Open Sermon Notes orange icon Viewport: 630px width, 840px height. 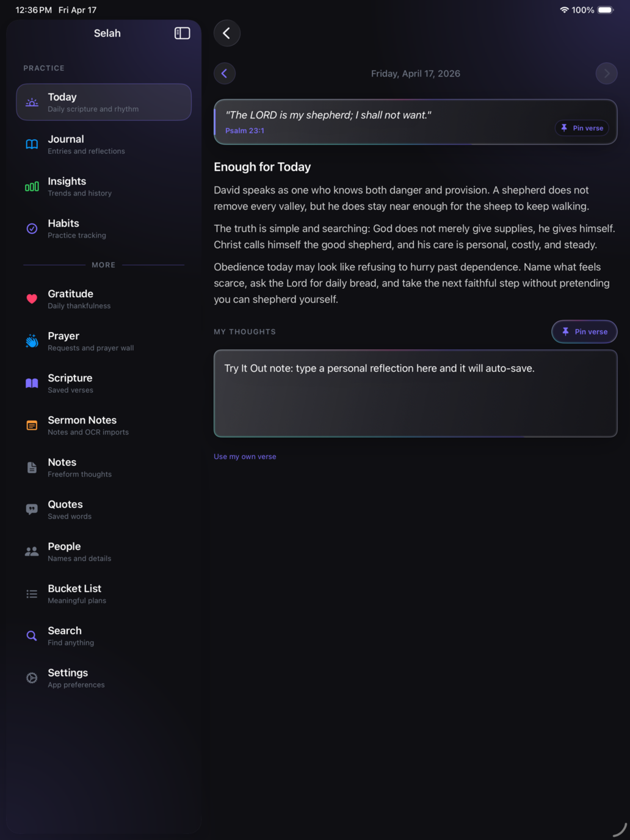tap(32, 425)
